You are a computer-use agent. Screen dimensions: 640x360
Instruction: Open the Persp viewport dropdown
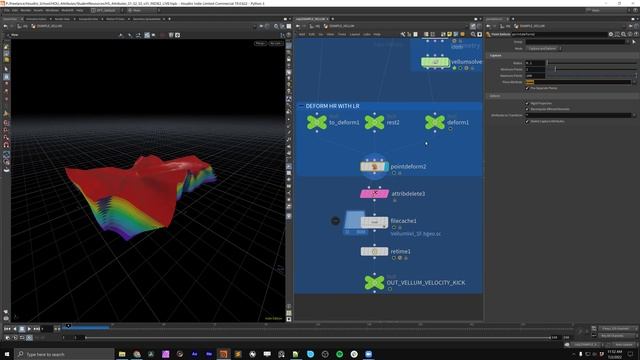(260, 43)
